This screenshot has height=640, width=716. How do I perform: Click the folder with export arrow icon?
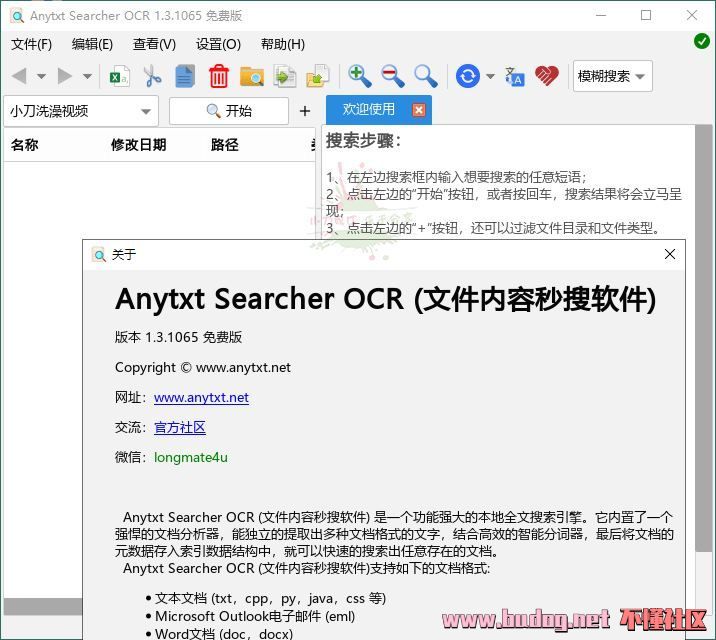pos(318,76)
